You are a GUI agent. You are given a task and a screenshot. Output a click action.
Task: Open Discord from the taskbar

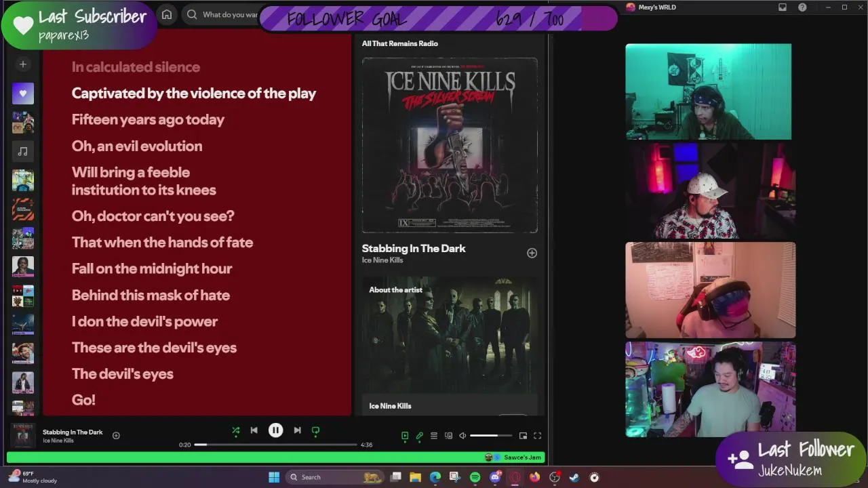point(495,477)
